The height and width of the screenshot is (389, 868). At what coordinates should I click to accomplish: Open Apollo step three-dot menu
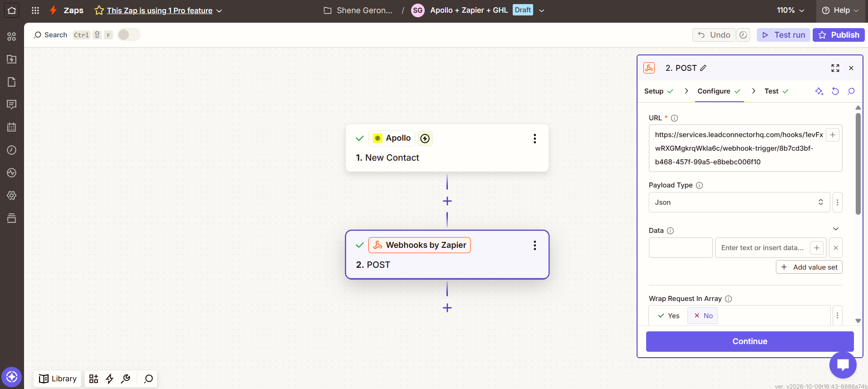tap(535, 138)
